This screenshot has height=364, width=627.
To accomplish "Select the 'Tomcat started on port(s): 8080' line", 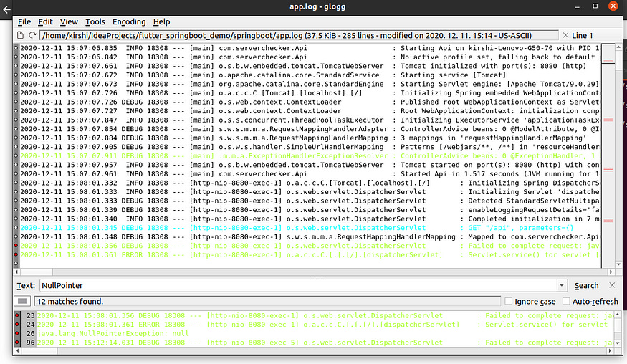I will tap(310, 165).
